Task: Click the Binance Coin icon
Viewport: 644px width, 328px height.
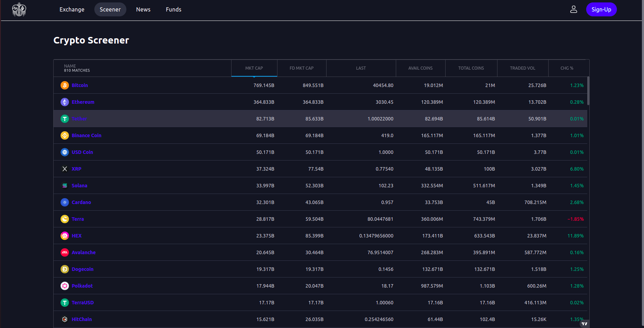Action: coord(65,135)
